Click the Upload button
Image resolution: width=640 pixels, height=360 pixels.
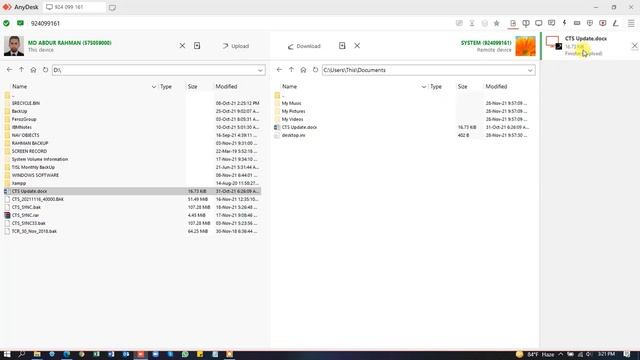pos(236,46)
